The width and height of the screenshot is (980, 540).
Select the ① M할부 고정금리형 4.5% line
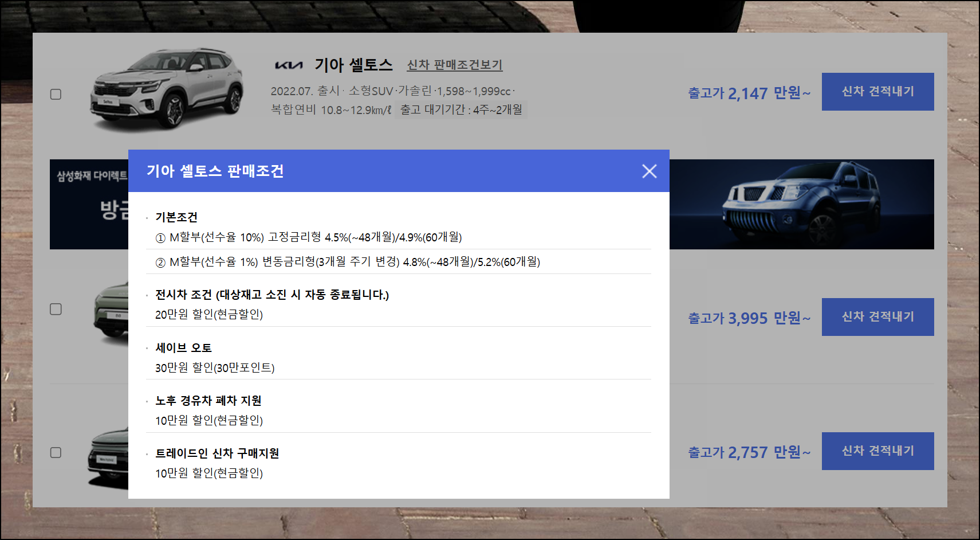tap(309, 237)
